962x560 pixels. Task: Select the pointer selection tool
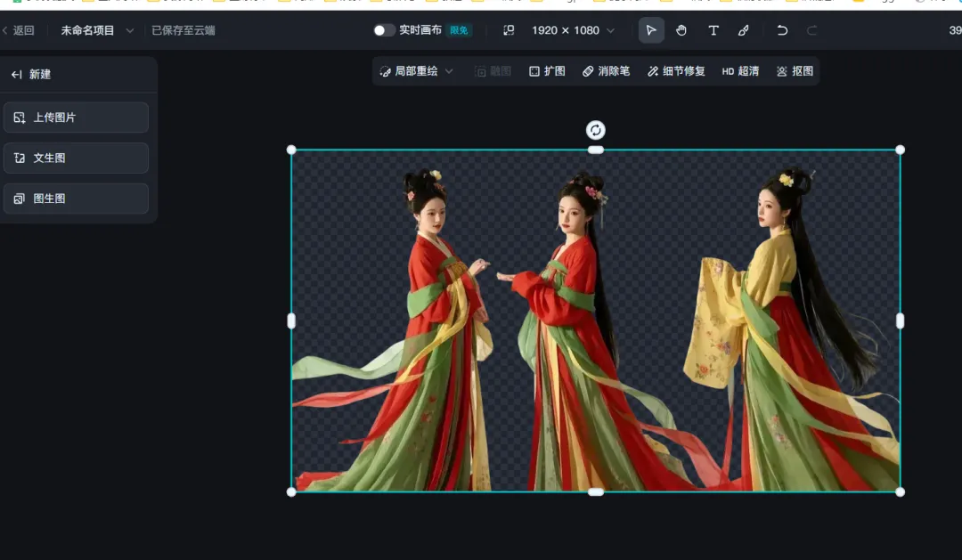651,30
